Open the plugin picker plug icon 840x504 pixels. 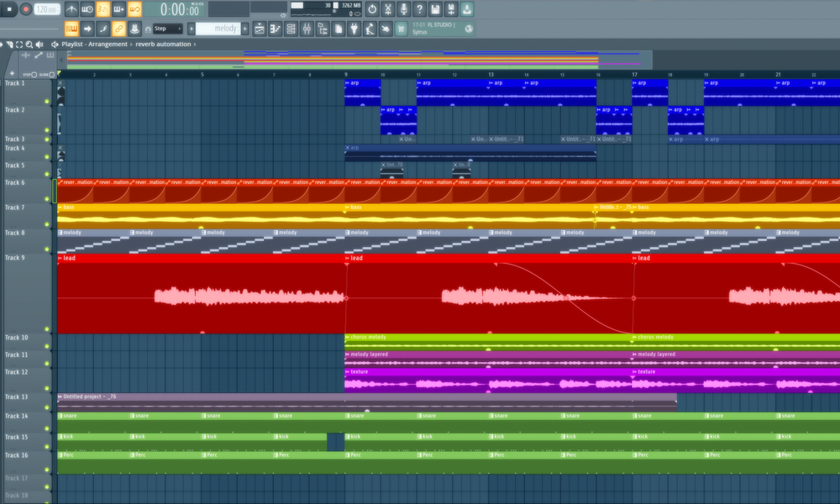pos(354,29)
